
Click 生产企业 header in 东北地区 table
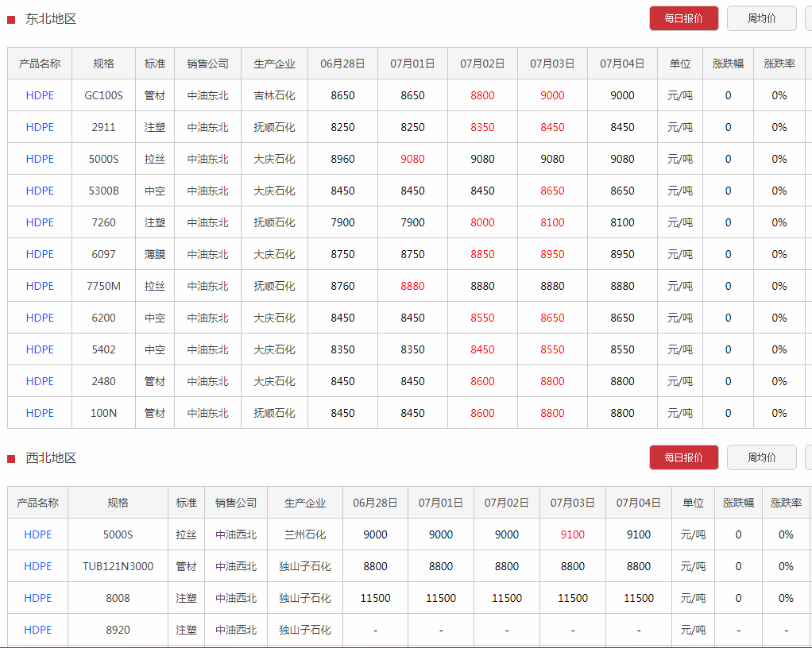[x=274, y=64]
